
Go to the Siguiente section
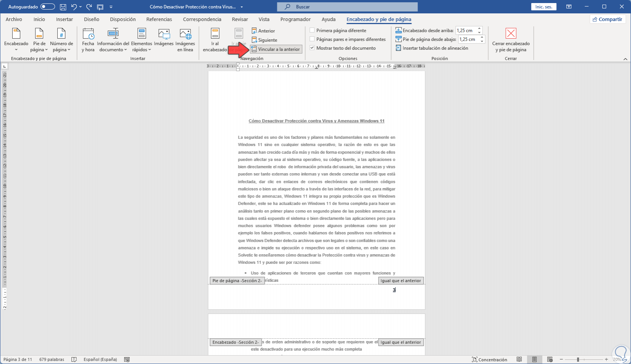(x=264, y=40)
